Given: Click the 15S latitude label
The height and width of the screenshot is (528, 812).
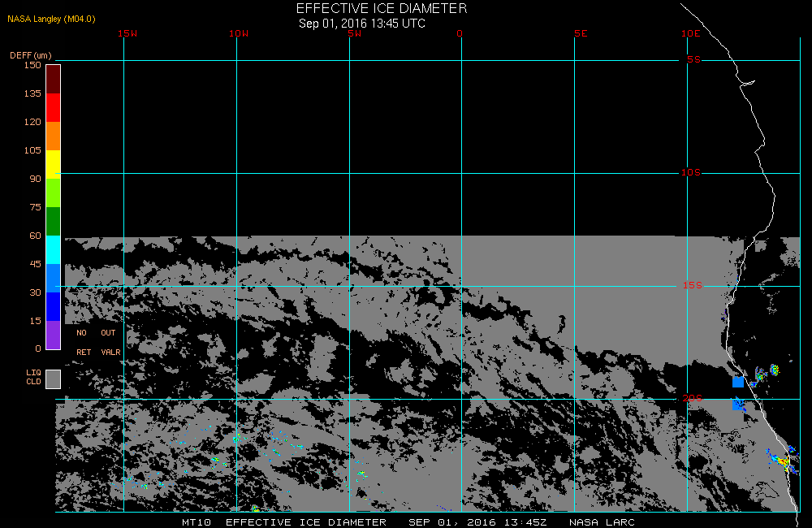Looking at the screenshot, I should (693, 285).
